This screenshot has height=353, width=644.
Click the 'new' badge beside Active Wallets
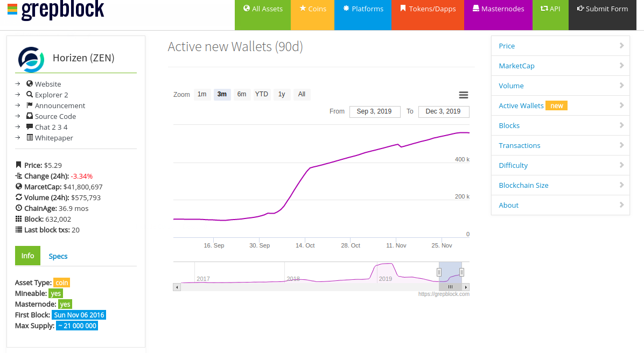[557, 105]
